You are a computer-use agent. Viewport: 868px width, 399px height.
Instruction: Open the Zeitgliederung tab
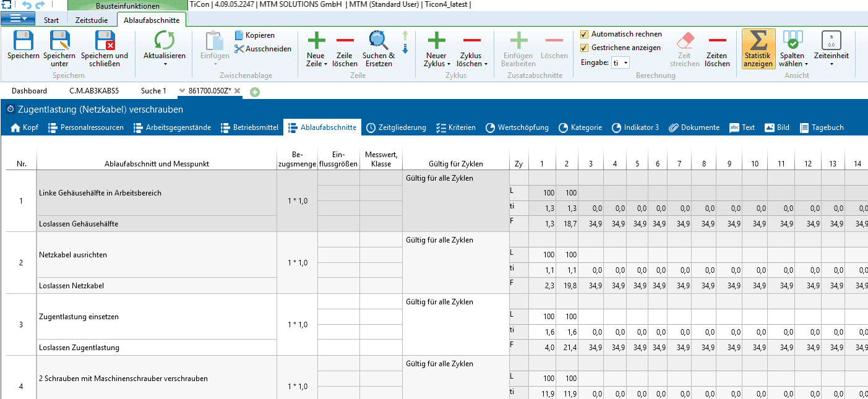pyautogui.click(x=396, y=127)
